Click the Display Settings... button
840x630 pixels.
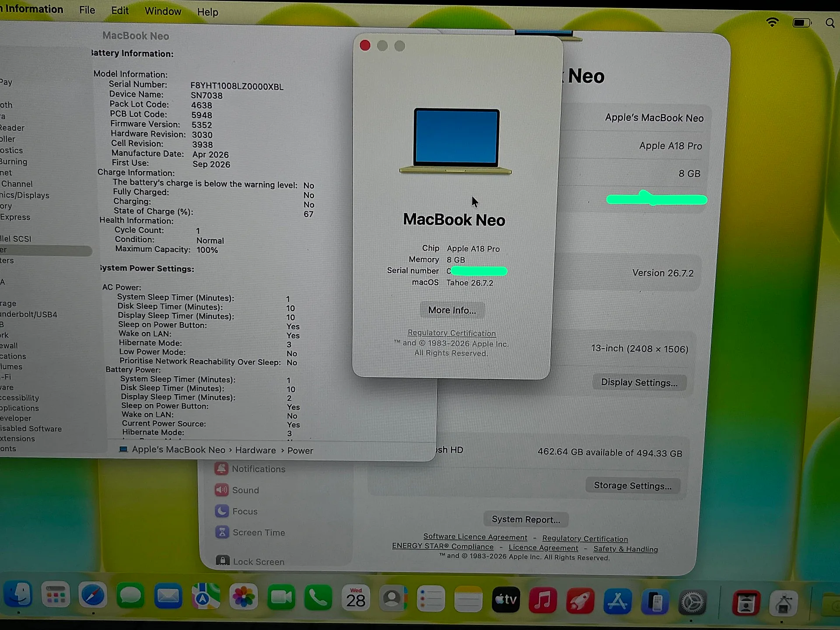tap(639, 382)
